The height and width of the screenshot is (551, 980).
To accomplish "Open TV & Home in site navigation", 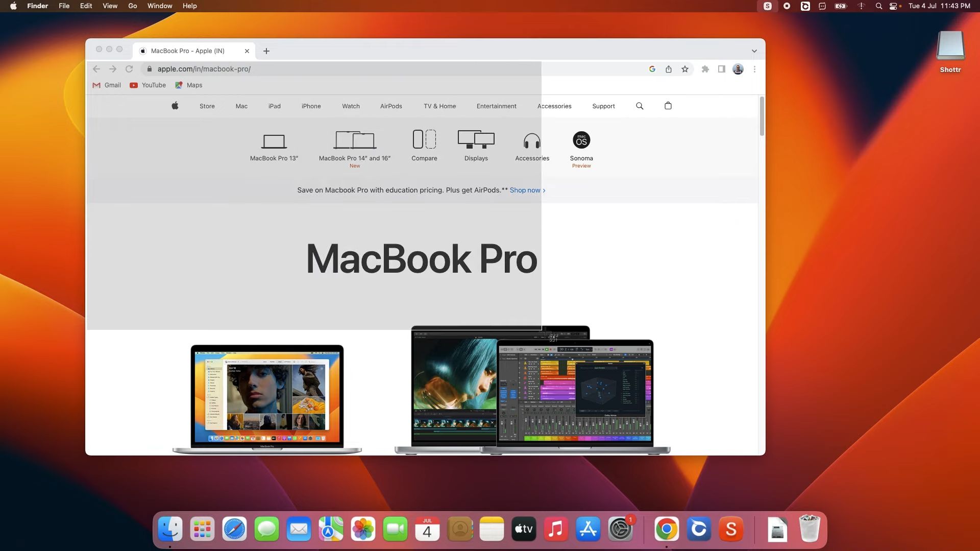I will tap(440, 106).
